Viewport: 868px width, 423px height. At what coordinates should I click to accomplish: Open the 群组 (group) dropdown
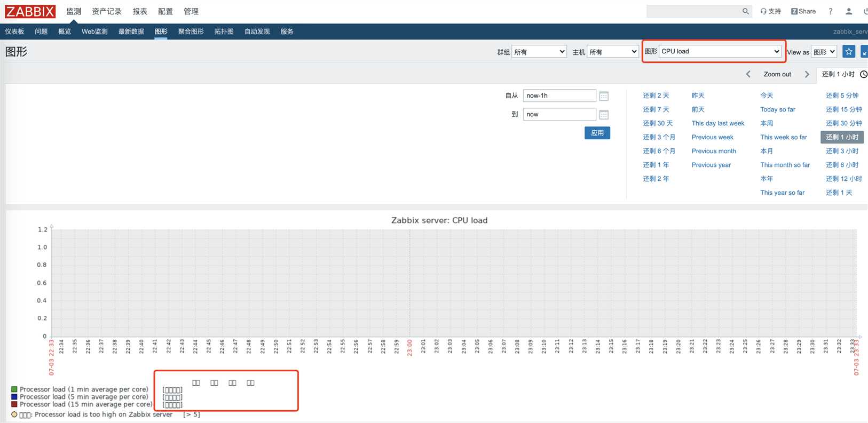click(x=539, y=52)
